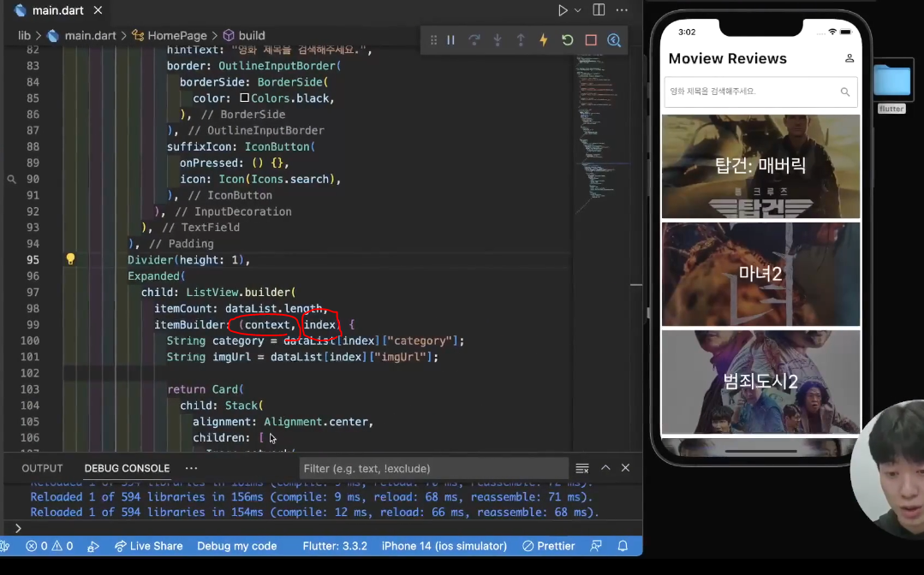Click the Colors.black color swatch
The height and width of the screenshot is (575, 924).
(x=244, y=98)
